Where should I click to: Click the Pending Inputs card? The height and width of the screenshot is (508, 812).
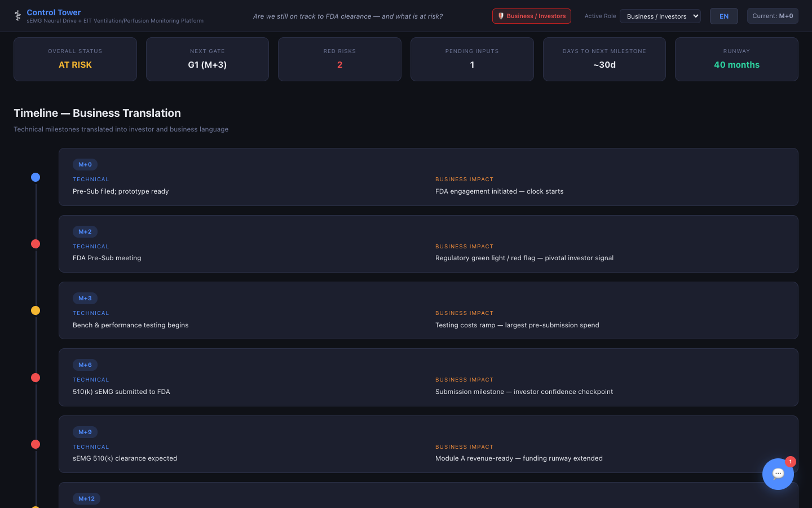(472, 59)
